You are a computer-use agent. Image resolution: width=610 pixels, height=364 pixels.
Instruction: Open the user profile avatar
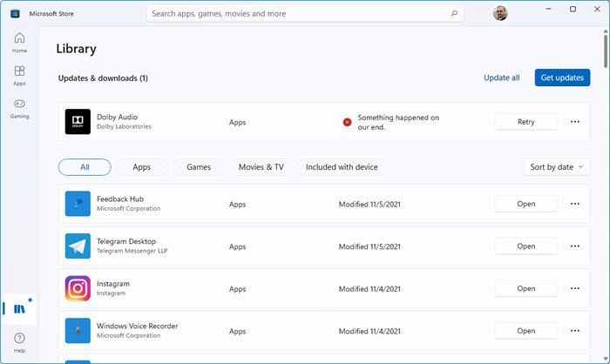click(498, 14)
